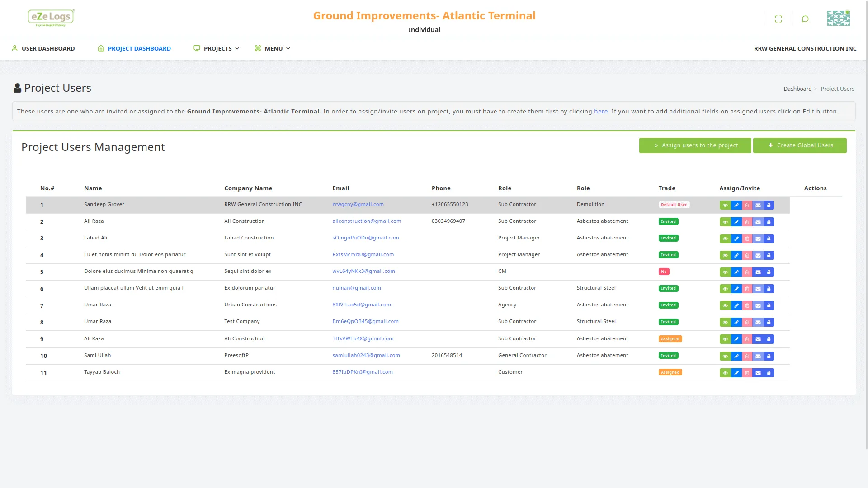Image resolution: width=868 pixels, height=488 pixels.
Task: Click the 'here' link in info text
Action: click(600, 111)
